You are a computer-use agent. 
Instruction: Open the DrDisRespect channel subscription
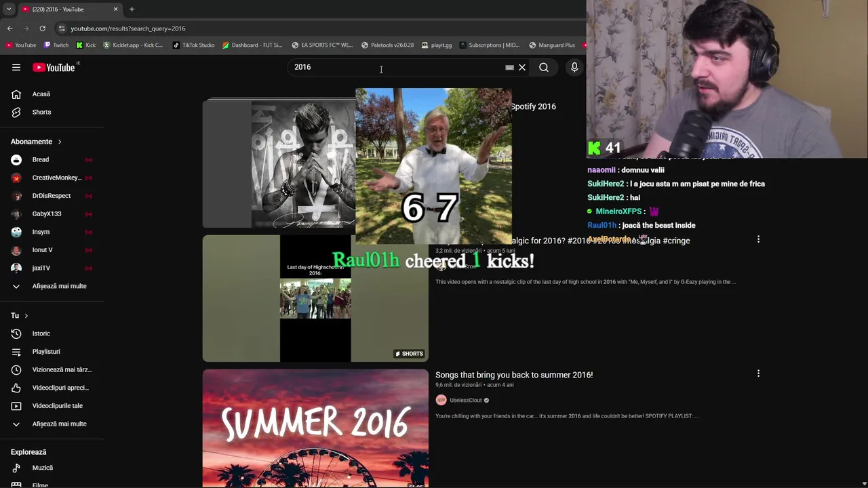click(52, 196)
